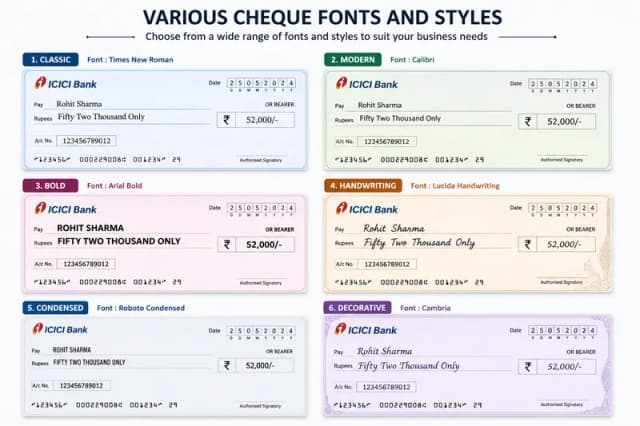
Task: Click the rupee symbol on Classic cheque
Action: [x=227, y=120]
